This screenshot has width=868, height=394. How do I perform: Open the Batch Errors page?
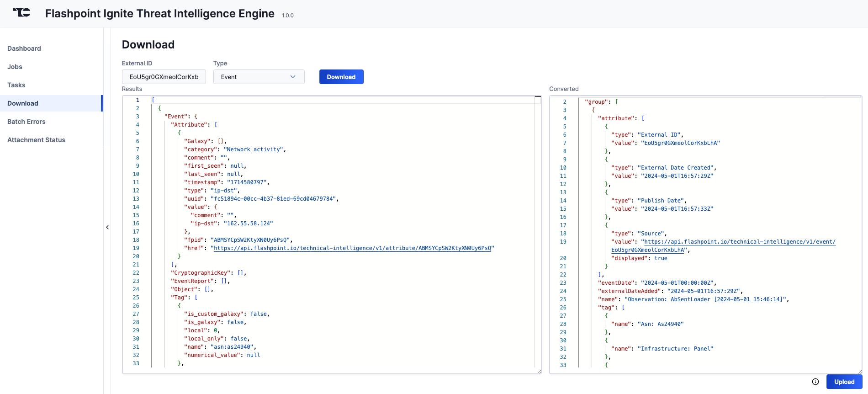(x=26, y=122)
